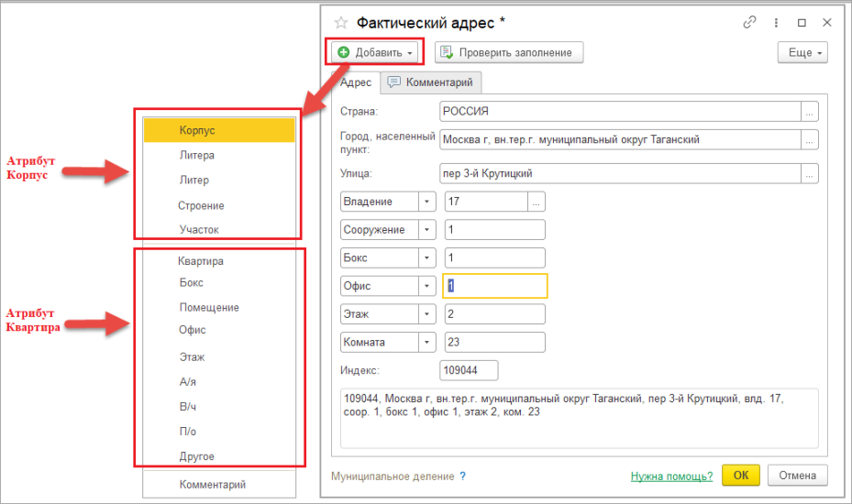
Task: Open the three-dot menu in the title bar
Action: click(x=776, y=22)
